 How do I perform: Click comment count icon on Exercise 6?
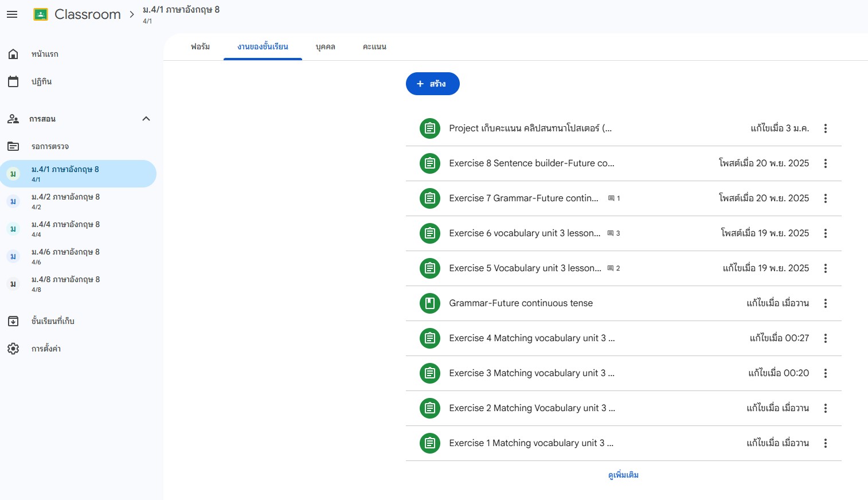[x=611, y=233]
